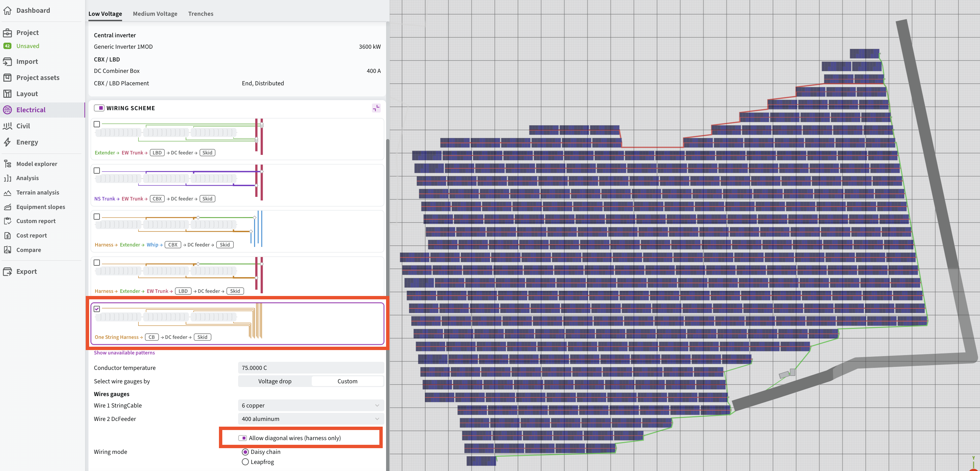Select Voltage drop gauge option
980x471 pixels.
point(275,381)
